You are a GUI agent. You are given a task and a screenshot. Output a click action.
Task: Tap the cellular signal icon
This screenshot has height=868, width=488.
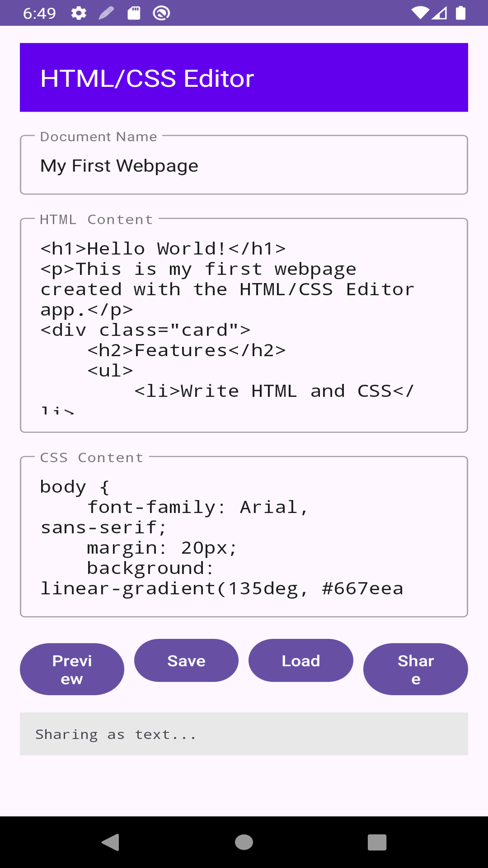tap(439, 13)
